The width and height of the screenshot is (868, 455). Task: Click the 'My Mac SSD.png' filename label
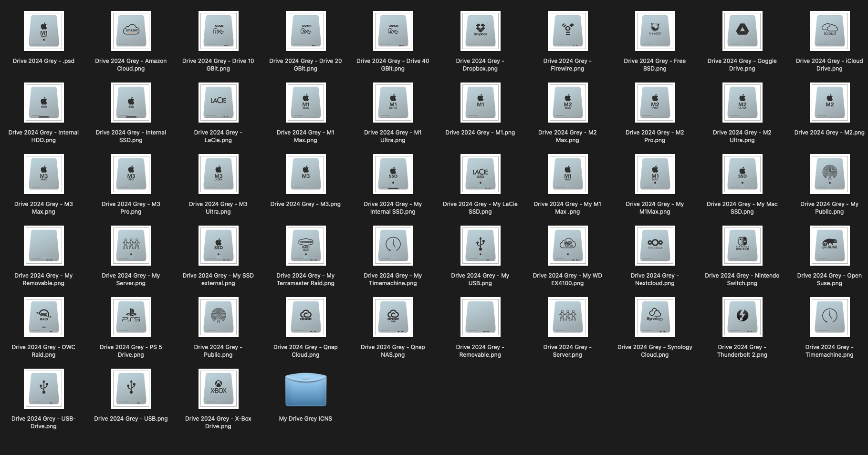pyautogui.click(x=742, y=208)
